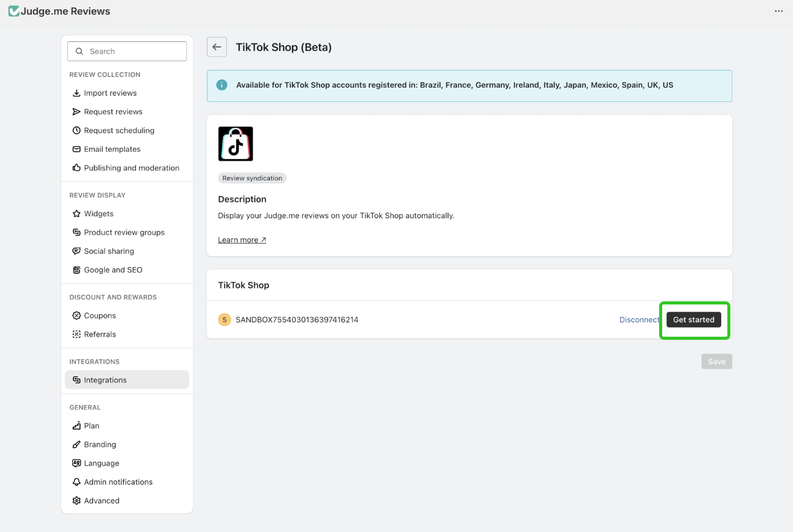Image resolution: width=793 pixels, height=532 pixels.
Task: Click the Referrals icon
Action: point(76,334)
